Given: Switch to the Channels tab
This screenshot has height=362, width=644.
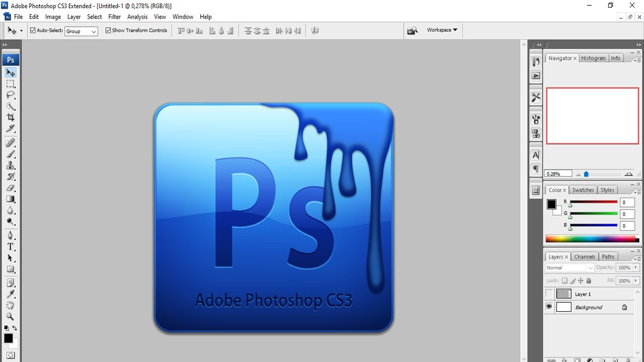Looking at the screenshot, I should click(585, 256).
